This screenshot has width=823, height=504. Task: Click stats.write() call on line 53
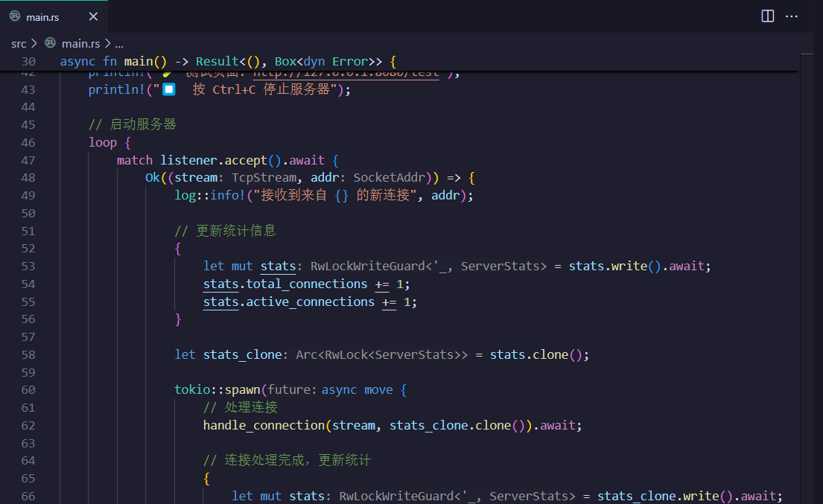(x=614, y=267)
